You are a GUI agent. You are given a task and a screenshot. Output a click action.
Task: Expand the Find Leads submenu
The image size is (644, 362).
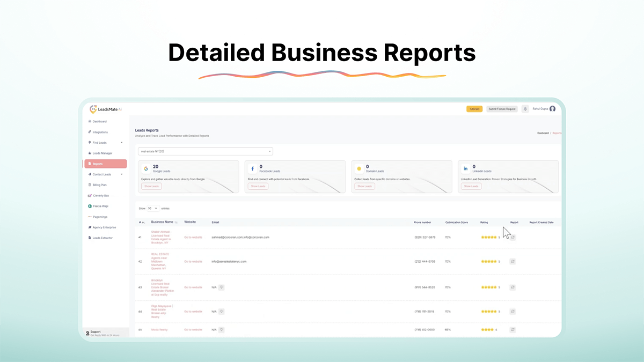[122, 143]
